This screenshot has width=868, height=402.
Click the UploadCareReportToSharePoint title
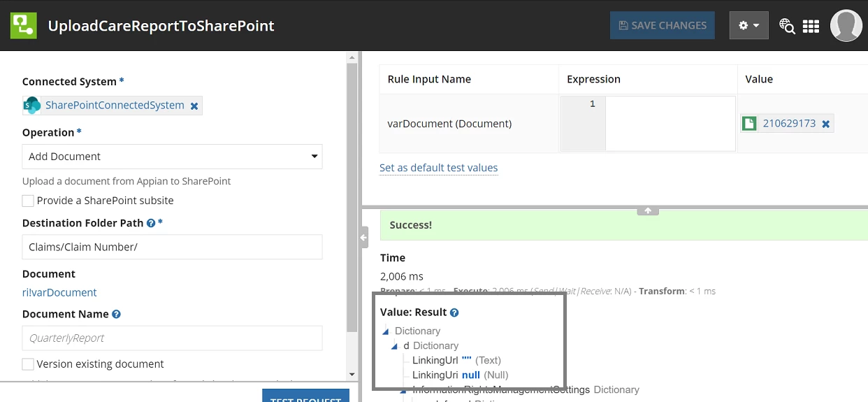coord(161,26)
